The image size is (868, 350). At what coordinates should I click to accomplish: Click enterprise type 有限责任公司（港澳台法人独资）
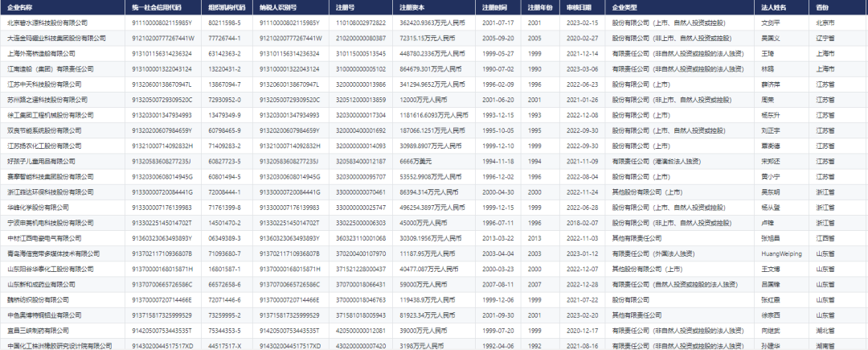click(657, 161)
